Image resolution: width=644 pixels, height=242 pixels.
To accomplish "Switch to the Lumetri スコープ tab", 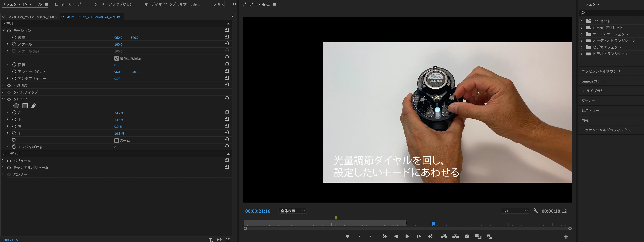I will tap(68, 4).
